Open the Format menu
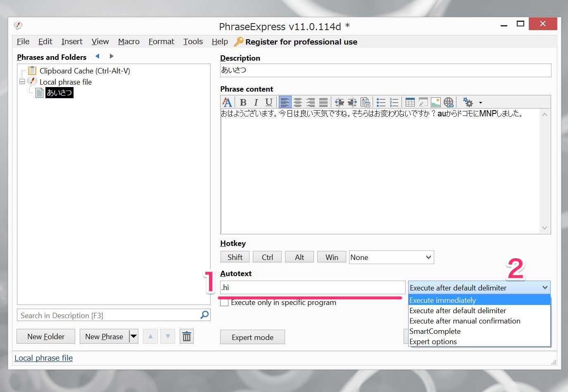This screenshot has height=392, width=568. pos(162,42)
